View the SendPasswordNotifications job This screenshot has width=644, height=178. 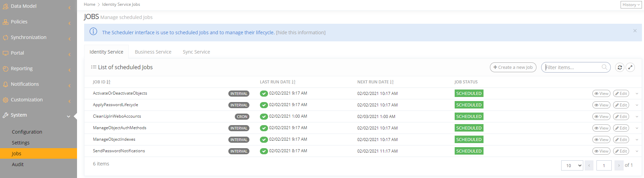601,151
